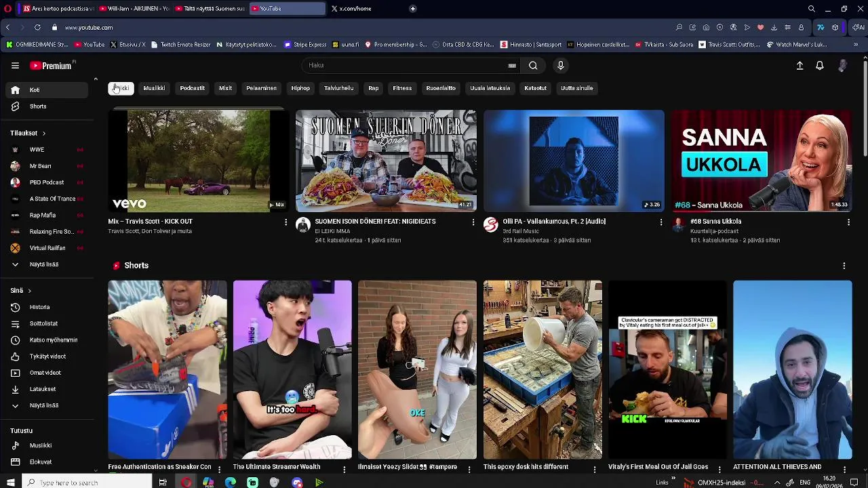
Task: Expand Näytä lisää under subscriptions
Action: tap(47, 264)
